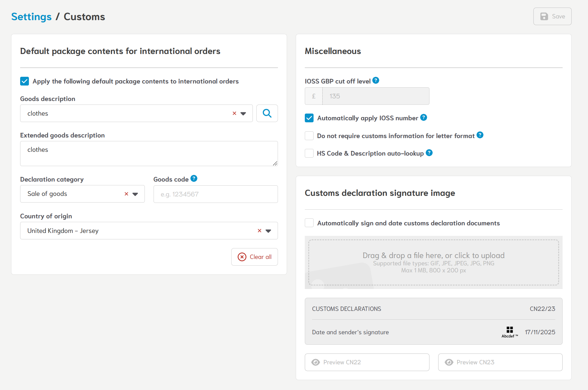Uncheck apply default package contents checkbox
The width and height of the screenshot is (588, 390).
25,81
